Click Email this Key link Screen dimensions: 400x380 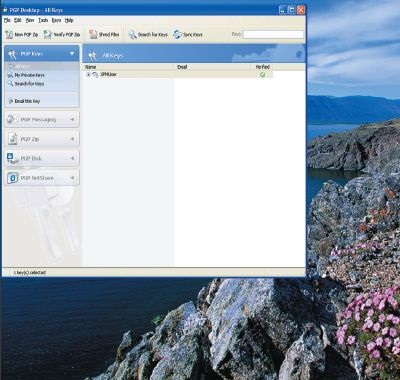point(27,101)
